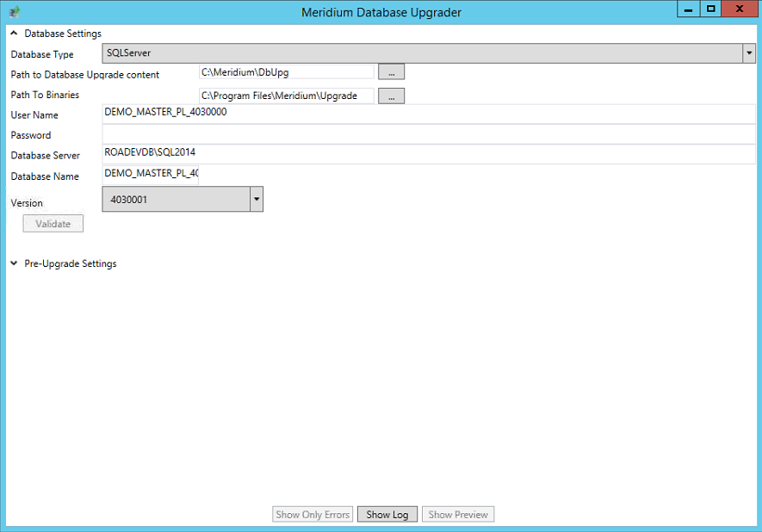Click the Show Preview button
This screenshot has width=762, height=532.
[458, 514]
